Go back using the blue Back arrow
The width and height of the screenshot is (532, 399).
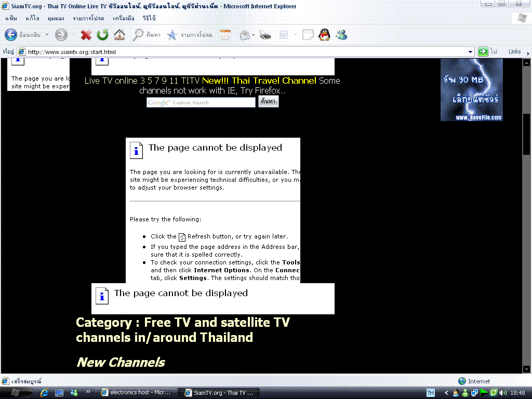click(11, 35)
